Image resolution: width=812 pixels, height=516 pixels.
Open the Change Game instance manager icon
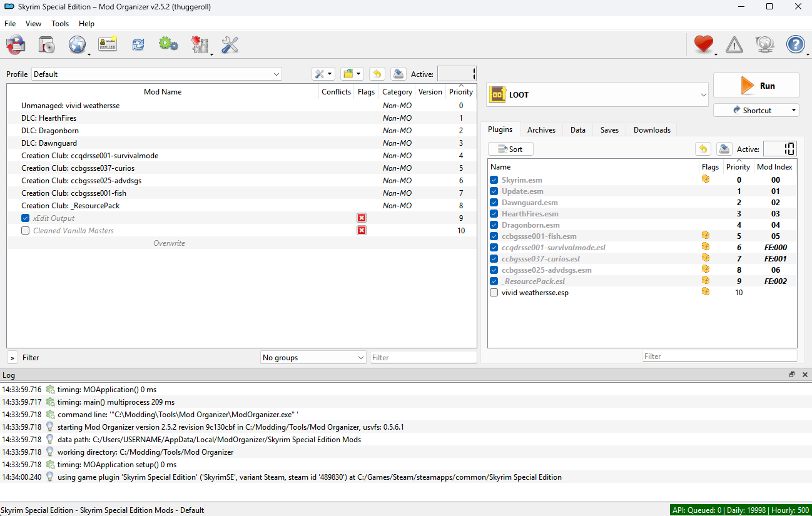16,44
